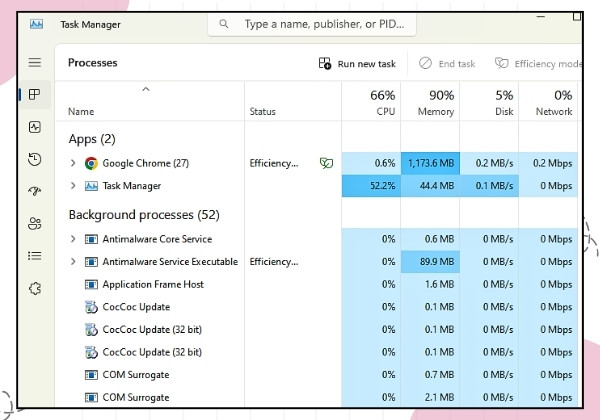This screenshot has width=600, height=420.
Task: Click the search magnifier icon
Action: click(224, 24)
